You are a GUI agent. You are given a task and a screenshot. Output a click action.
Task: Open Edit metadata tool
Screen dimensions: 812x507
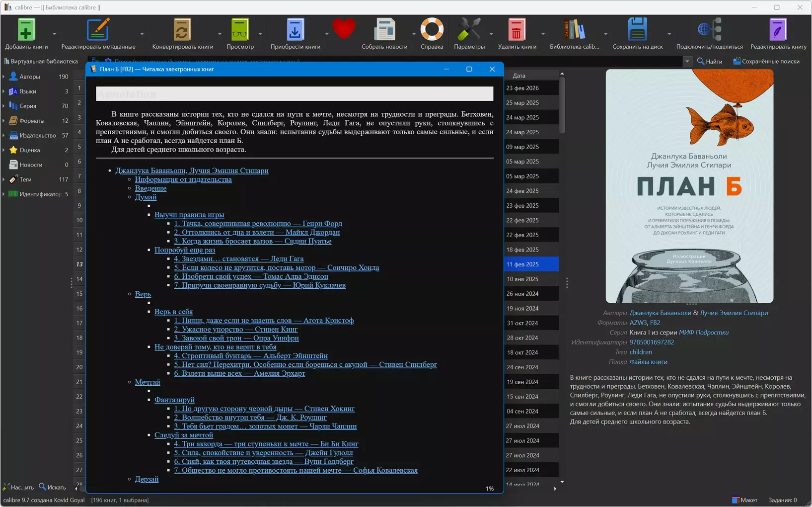pos(98,30)
